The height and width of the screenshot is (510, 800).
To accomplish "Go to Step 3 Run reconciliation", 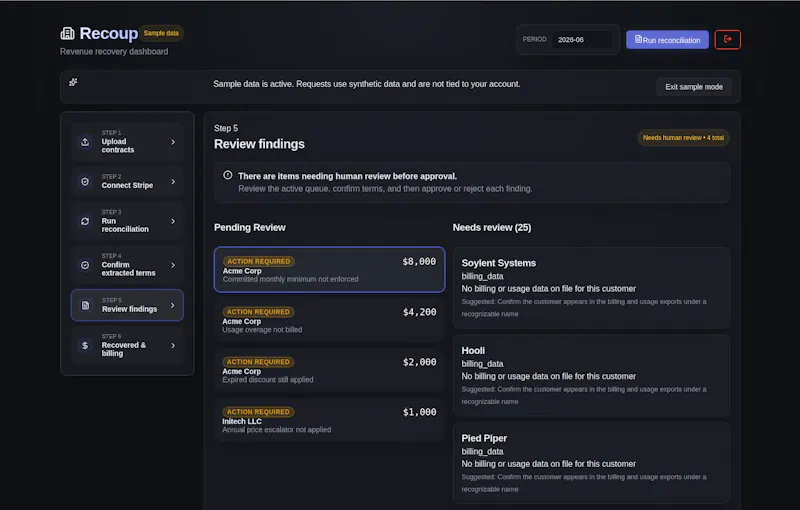I will 127,221.
